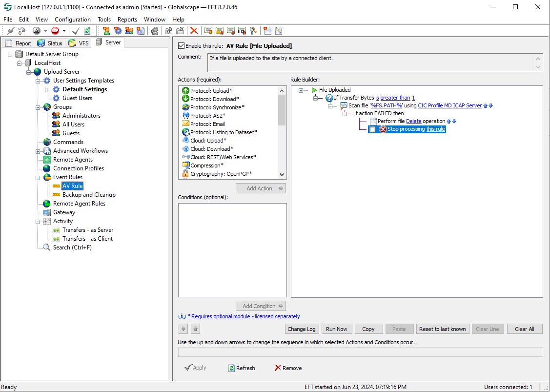This screenshot has height=392, width=550.
Task: Click the keys icon in toolbar
Action: [253, 31]
